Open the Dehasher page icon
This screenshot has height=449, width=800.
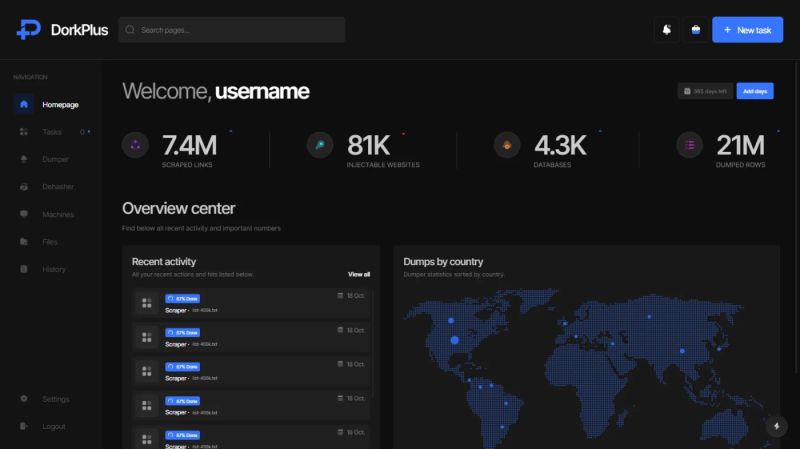23,187
